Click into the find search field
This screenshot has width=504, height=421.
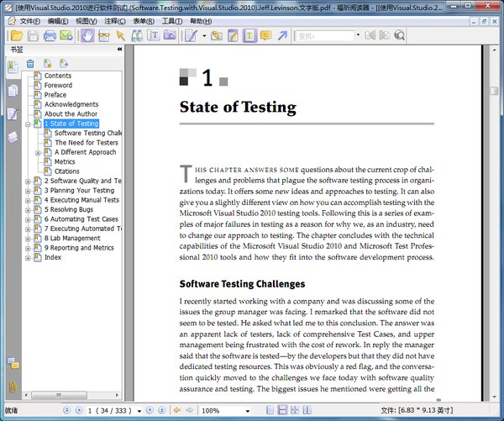click(x=325, y=35)
